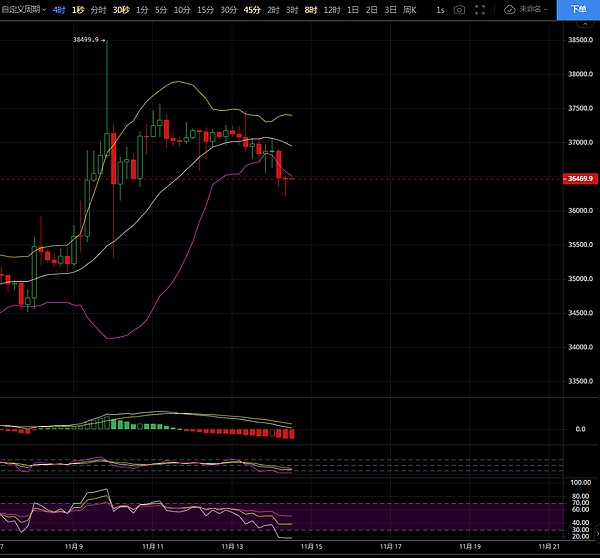
Task: Choose the 45分 interval
Action: click(252, 9)
